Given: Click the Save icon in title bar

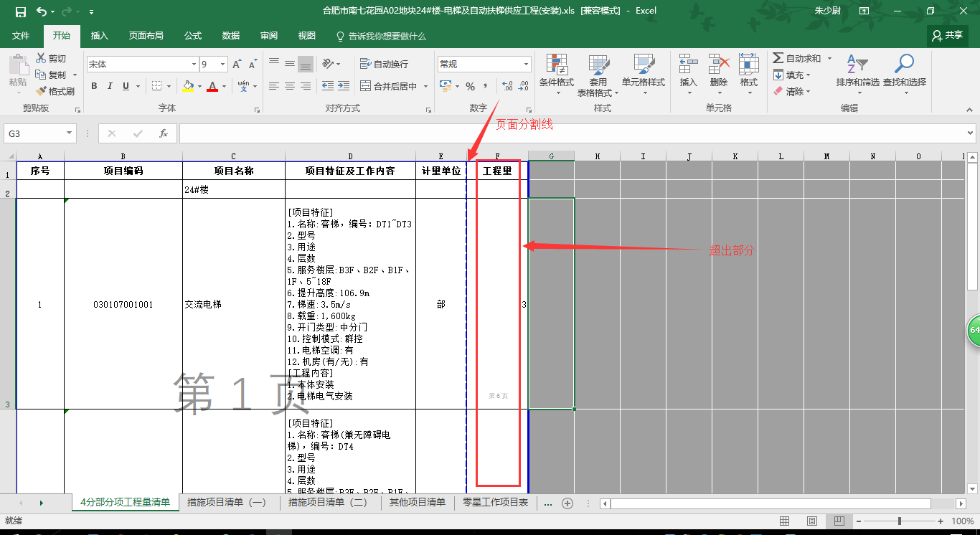Looking at the screenshot, I should click(x=20, y=11).
